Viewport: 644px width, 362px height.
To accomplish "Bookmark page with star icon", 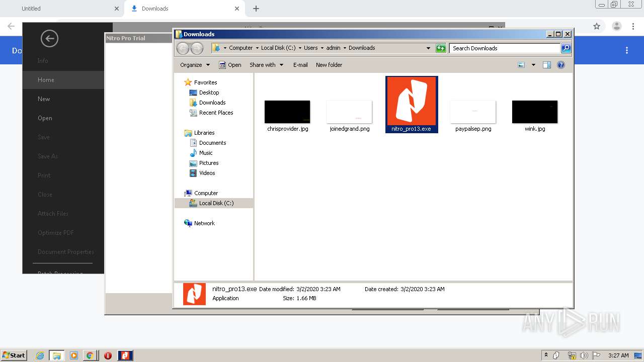I will [597, 26].
